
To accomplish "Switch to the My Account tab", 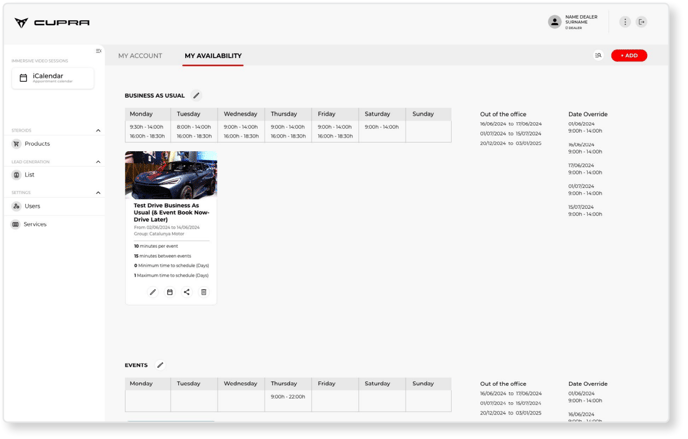I will [x=140, y=56].
